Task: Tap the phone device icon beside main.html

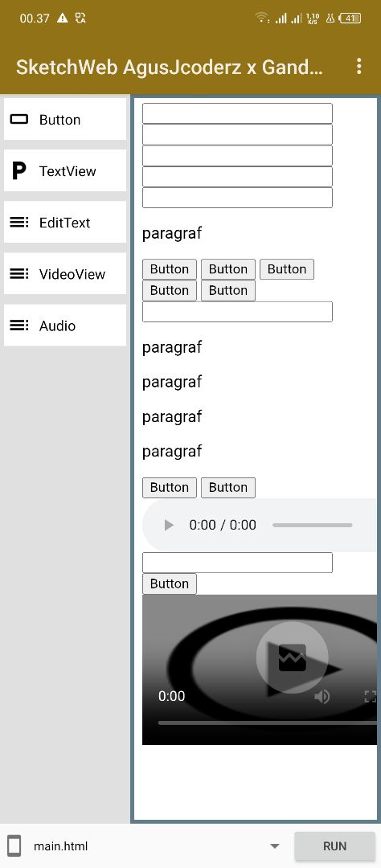Action: click(14, 845)
